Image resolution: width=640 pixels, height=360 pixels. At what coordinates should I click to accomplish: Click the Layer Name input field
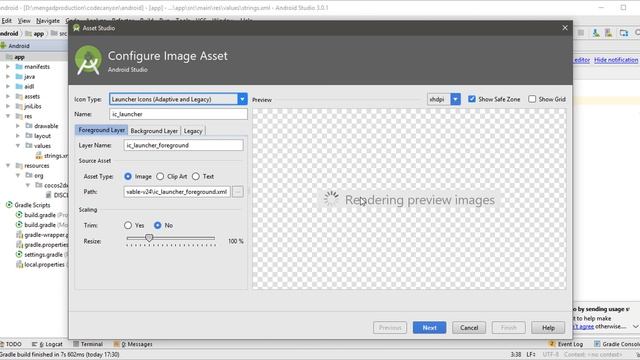pos(183,145)
